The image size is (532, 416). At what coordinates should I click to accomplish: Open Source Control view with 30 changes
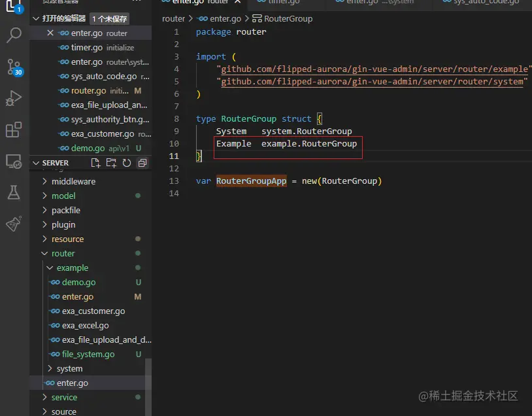pyautogui.click(x=14, y=67)
